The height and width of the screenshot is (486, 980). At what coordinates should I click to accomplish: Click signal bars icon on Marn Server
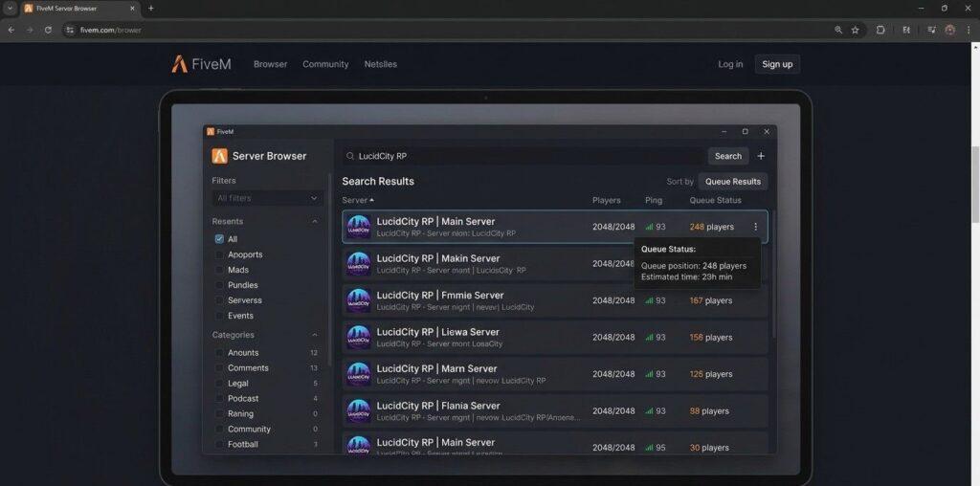[649, 374]
